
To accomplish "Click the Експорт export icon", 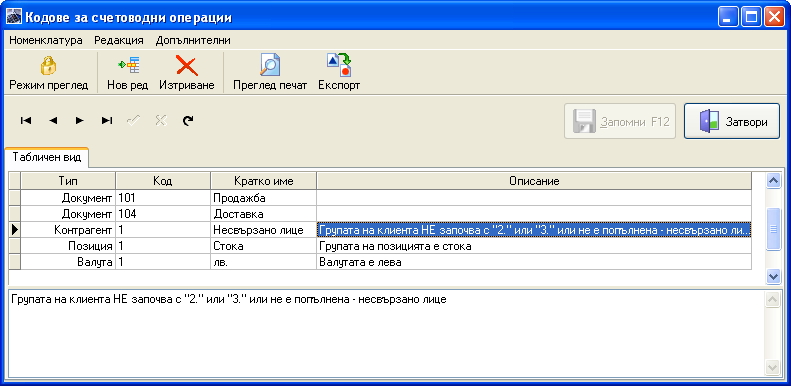I will (x=339, y=73).
